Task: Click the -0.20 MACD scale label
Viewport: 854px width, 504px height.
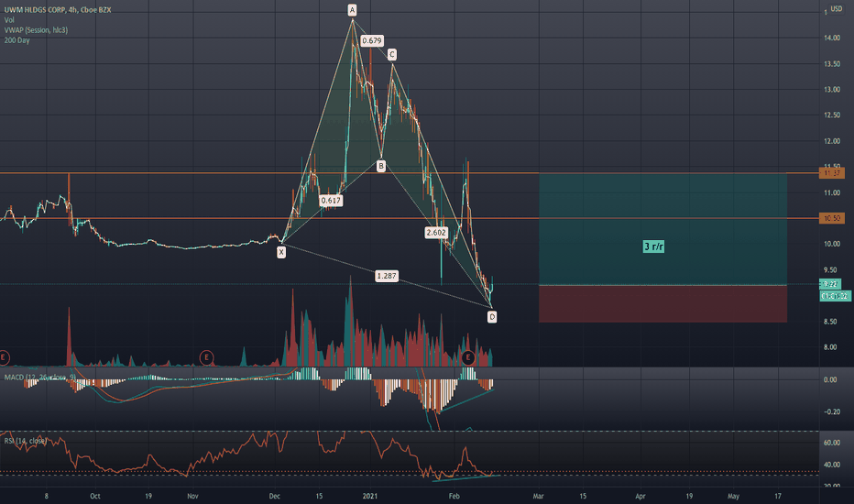Action: 830,411
